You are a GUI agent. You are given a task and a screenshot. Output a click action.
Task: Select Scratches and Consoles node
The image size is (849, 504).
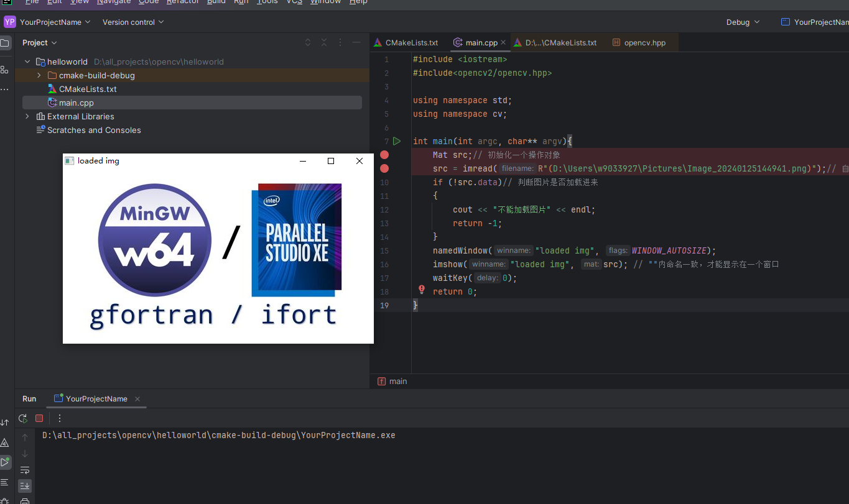coord(94,130)
